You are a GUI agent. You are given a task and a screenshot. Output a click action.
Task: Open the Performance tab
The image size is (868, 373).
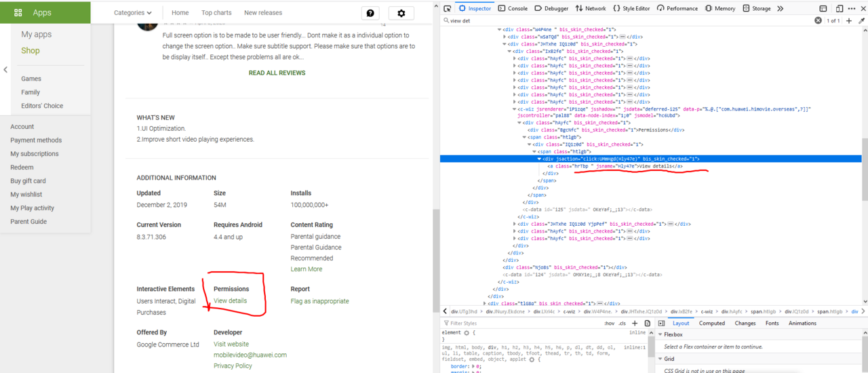[x=677, y=8]
